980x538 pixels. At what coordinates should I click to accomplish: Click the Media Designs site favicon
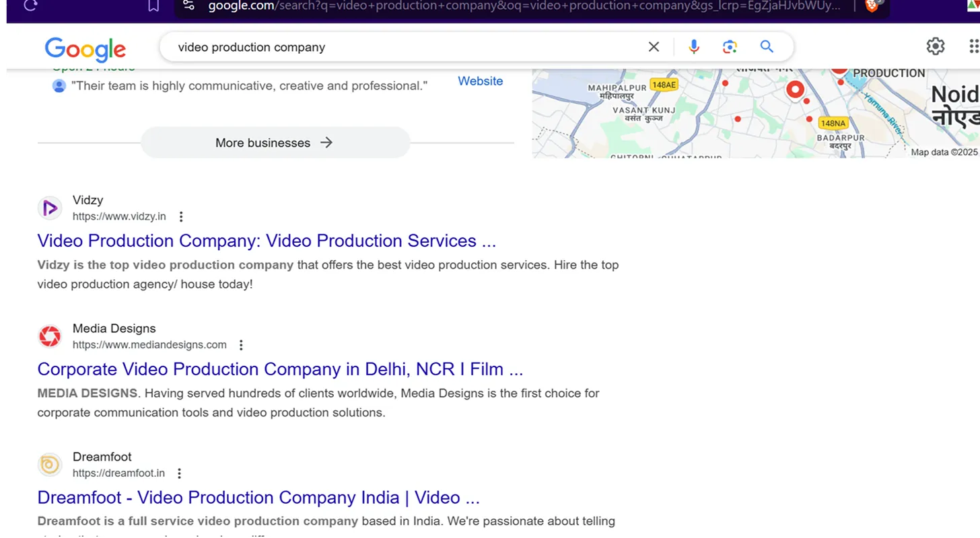pyautogui.click(x=50, y=336)
